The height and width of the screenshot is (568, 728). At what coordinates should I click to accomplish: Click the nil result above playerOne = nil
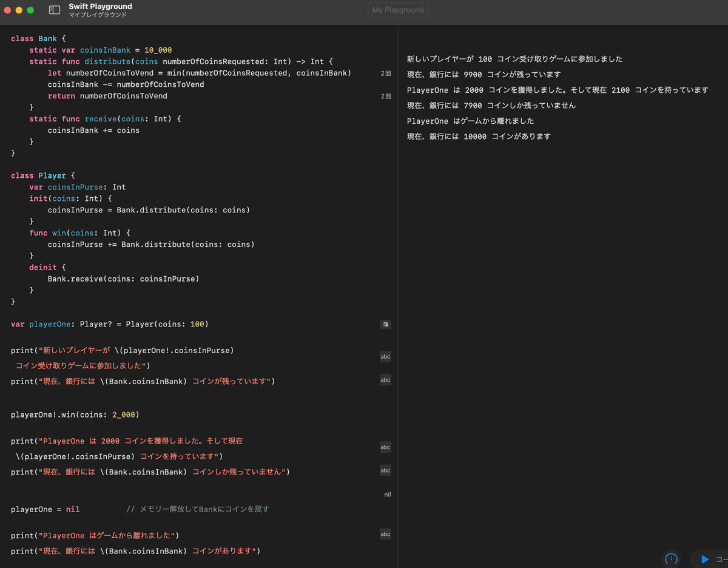pyautogui.click(x=387, y=495)
